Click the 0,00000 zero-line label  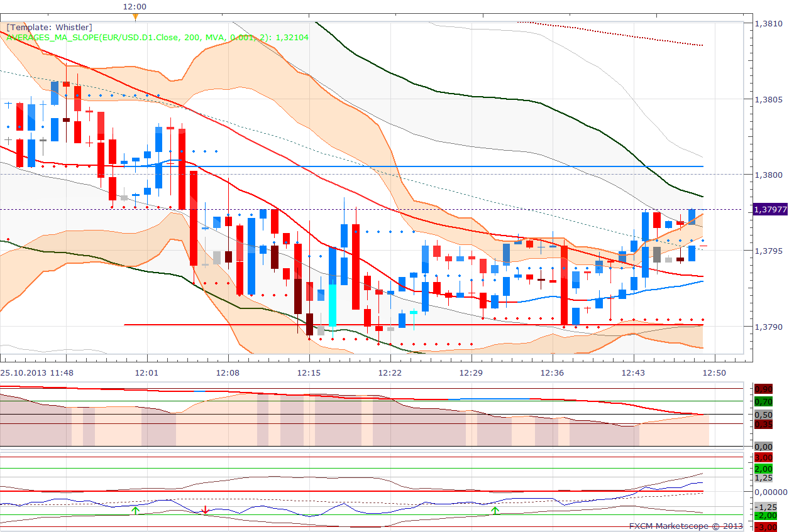pos(771,492)
